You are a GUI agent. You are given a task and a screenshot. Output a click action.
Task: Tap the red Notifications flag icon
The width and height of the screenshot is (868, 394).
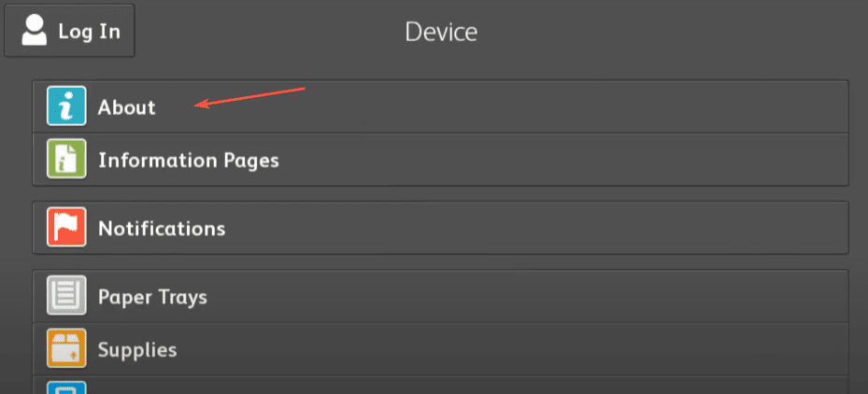click(66, 227)
